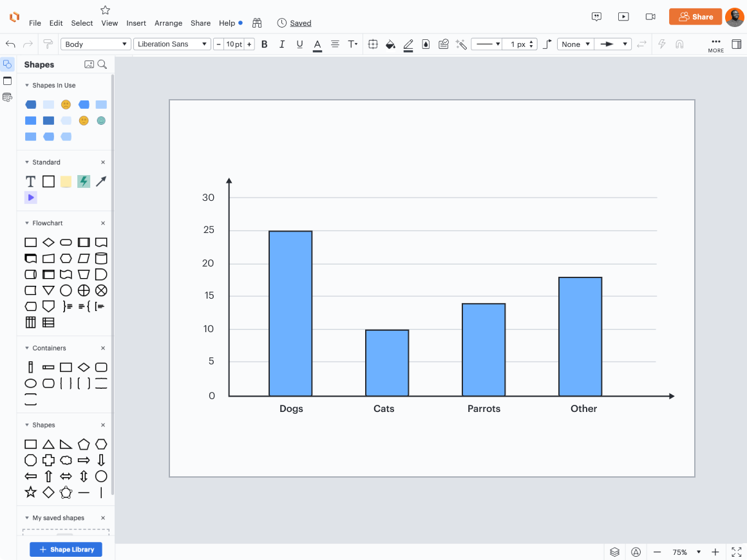
Task: Open the comments icon in header
Action: (x=596, y=17)
